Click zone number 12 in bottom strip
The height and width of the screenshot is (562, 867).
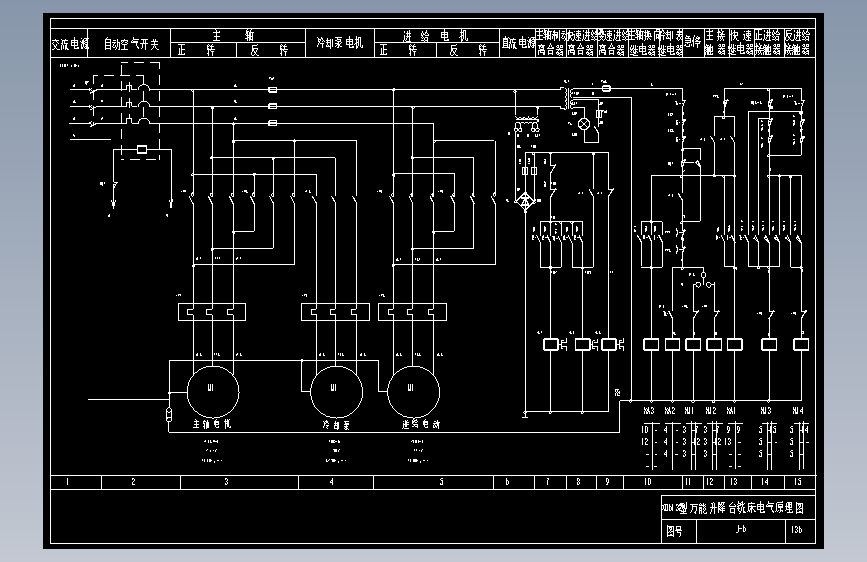point(710,482)
